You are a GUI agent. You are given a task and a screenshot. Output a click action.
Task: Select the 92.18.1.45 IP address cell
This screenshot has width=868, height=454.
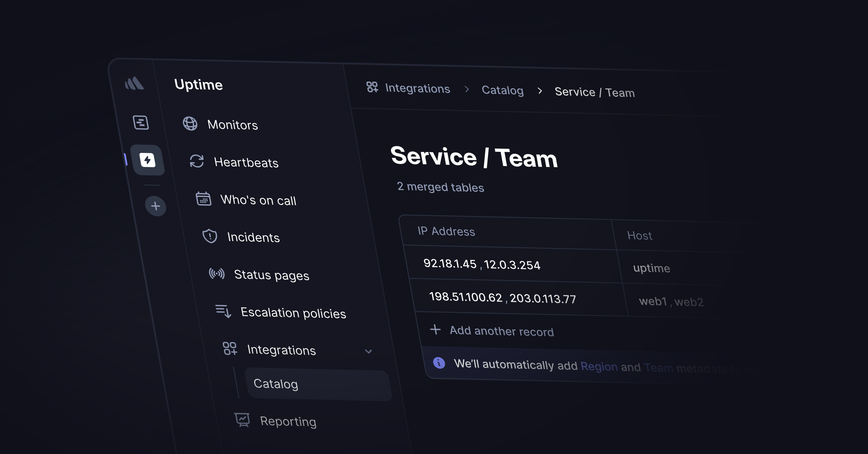[450, 264]
